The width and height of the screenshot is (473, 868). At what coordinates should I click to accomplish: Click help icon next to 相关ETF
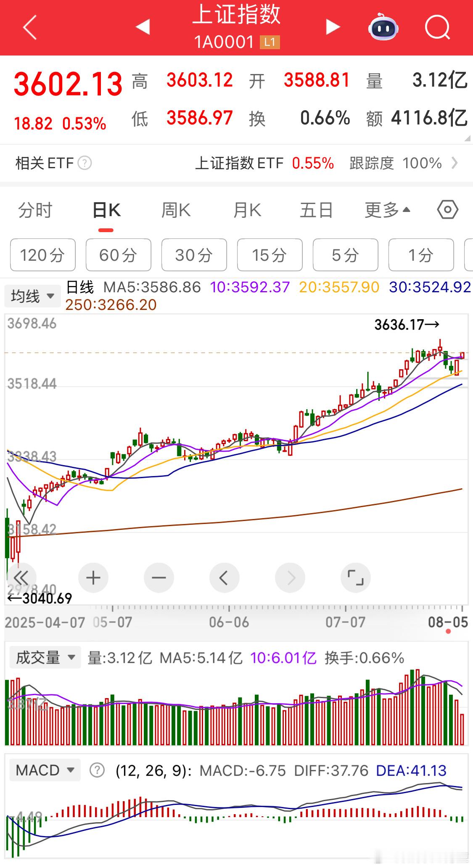point(85,163)
